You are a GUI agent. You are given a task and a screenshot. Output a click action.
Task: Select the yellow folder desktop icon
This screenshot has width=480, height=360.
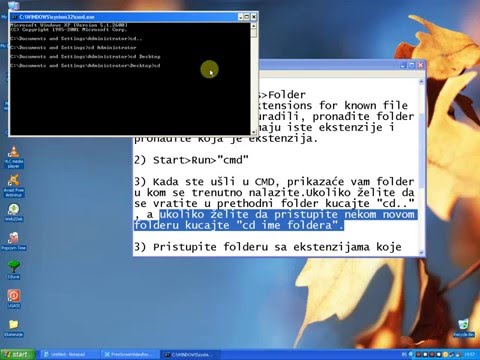pyautogui.click(x=14, y=328)
